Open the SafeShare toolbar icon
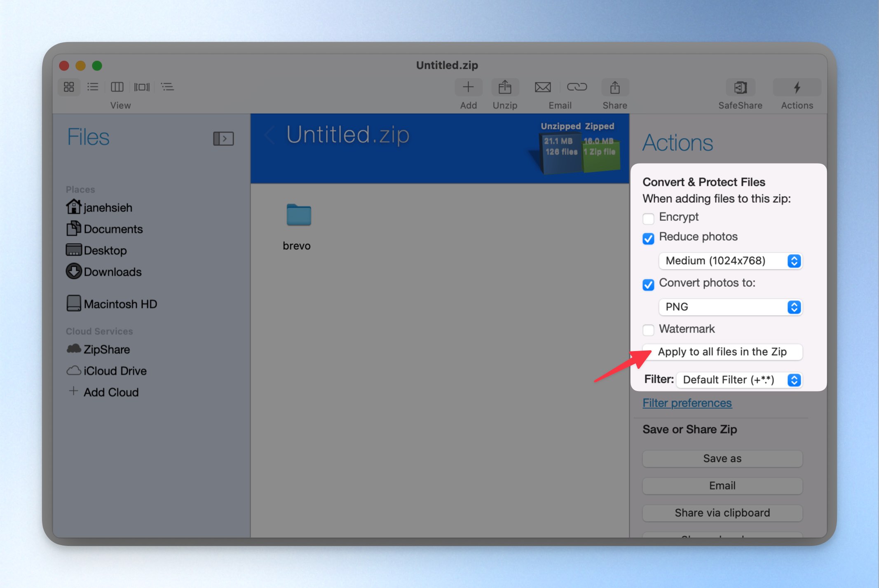The height and width of the screenshot is (588, 879). coord(740,87)
